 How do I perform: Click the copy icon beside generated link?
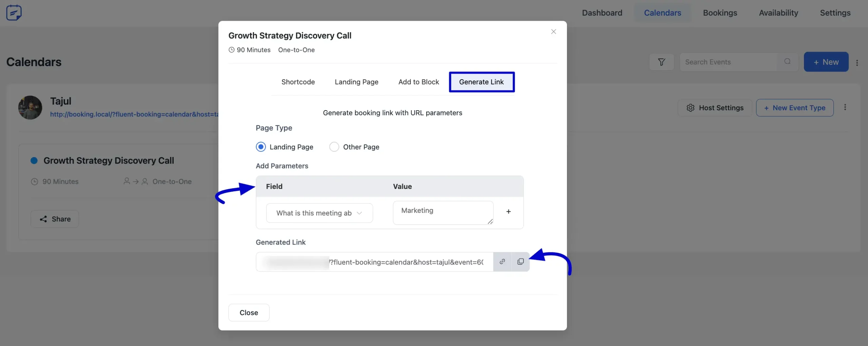point(520,262)
